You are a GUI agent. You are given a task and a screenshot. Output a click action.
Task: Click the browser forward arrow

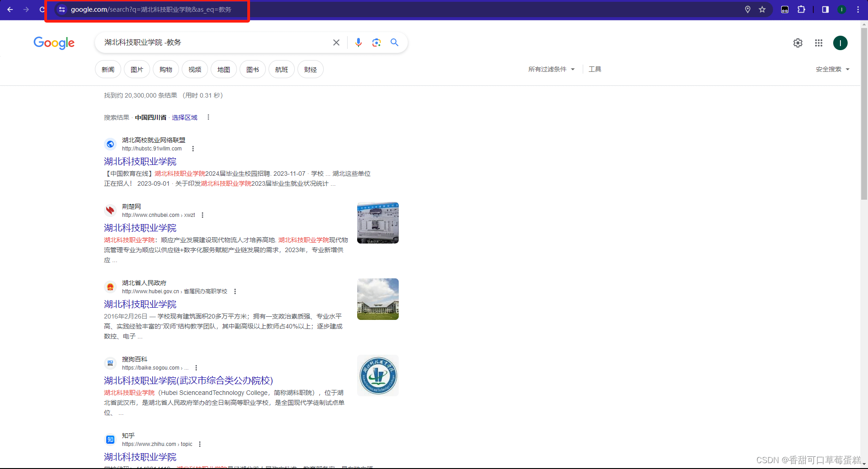coord(26,9)
